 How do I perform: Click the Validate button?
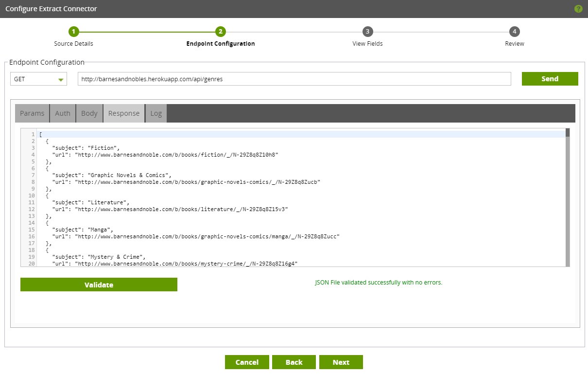pos(99,285)
